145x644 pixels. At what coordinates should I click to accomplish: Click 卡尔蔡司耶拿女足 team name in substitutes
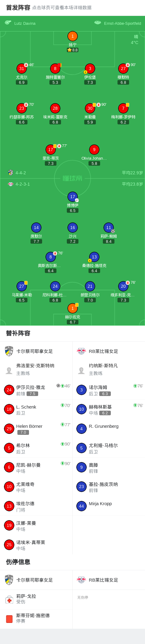click(34, 351)
